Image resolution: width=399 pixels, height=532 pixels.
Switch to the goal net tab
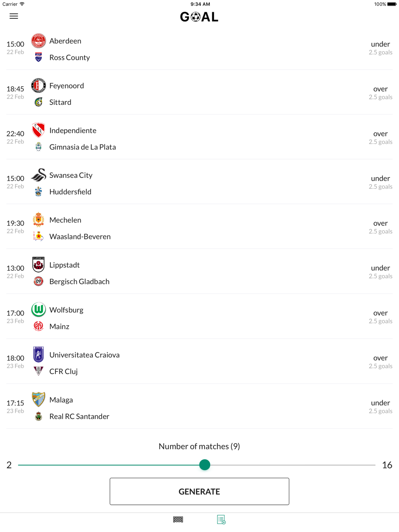(178, 520)
